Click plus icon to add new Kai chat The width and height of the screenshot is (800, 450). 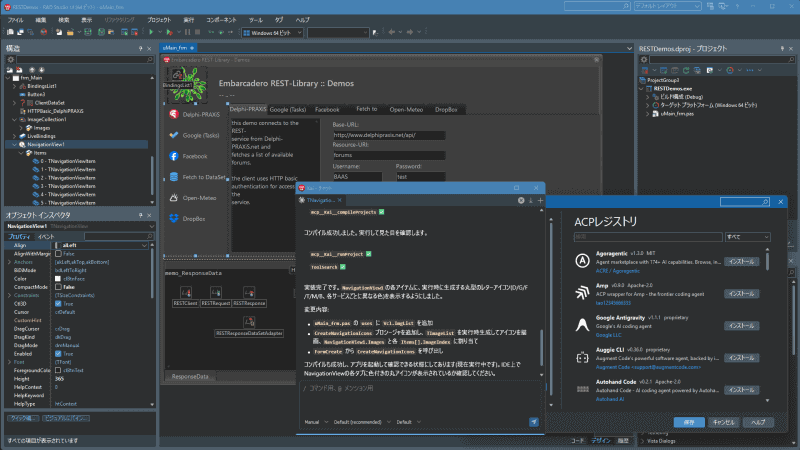[540, 201]
